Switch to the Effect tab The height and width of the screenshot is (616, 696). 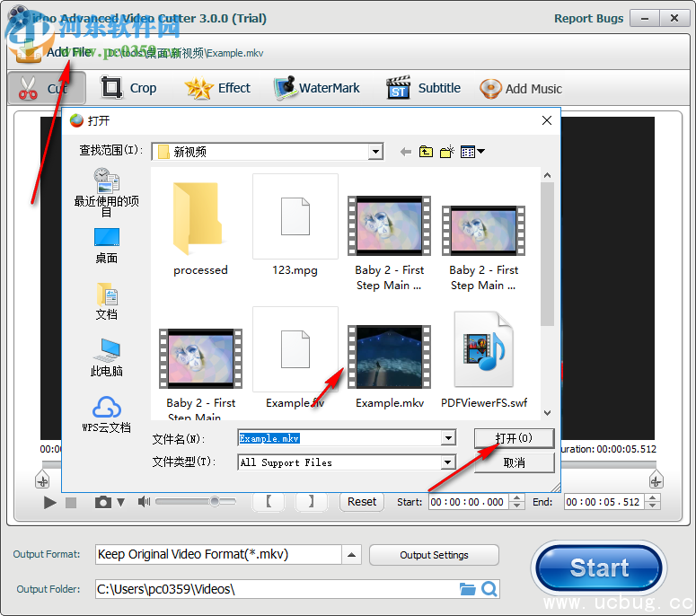[217, 88]
